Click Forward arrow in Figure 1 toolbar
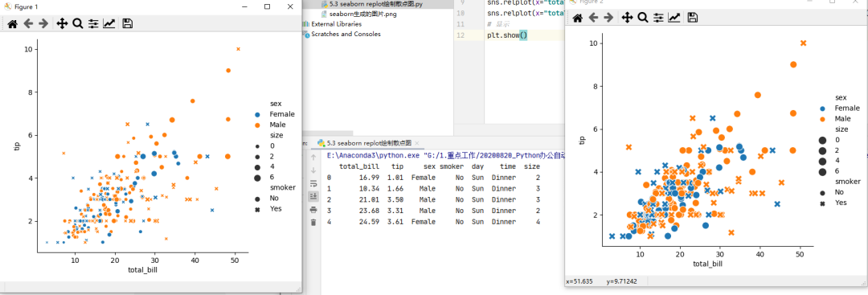 coord(43,23)
